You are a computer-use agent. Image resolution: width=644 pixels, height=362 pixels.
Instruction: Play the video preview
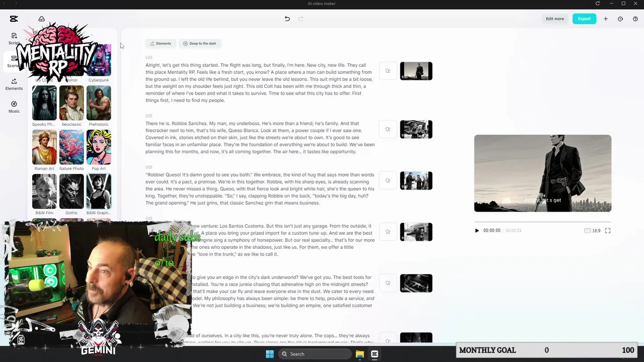477,230
